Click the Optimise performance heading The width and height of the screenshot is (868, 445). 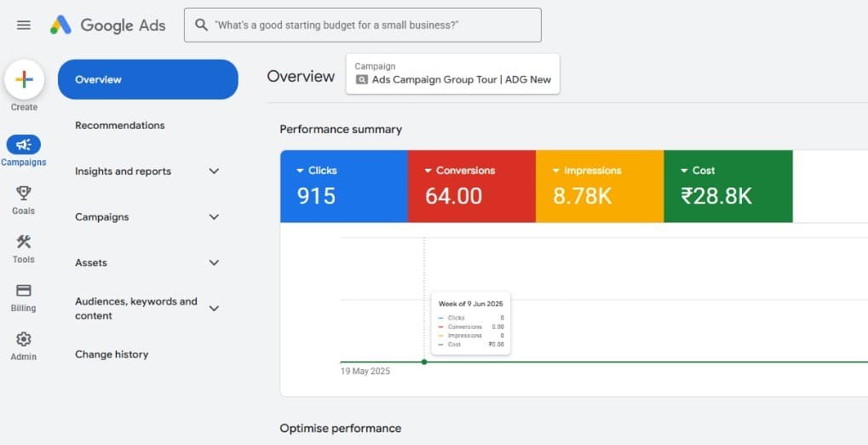coord(341,428)
